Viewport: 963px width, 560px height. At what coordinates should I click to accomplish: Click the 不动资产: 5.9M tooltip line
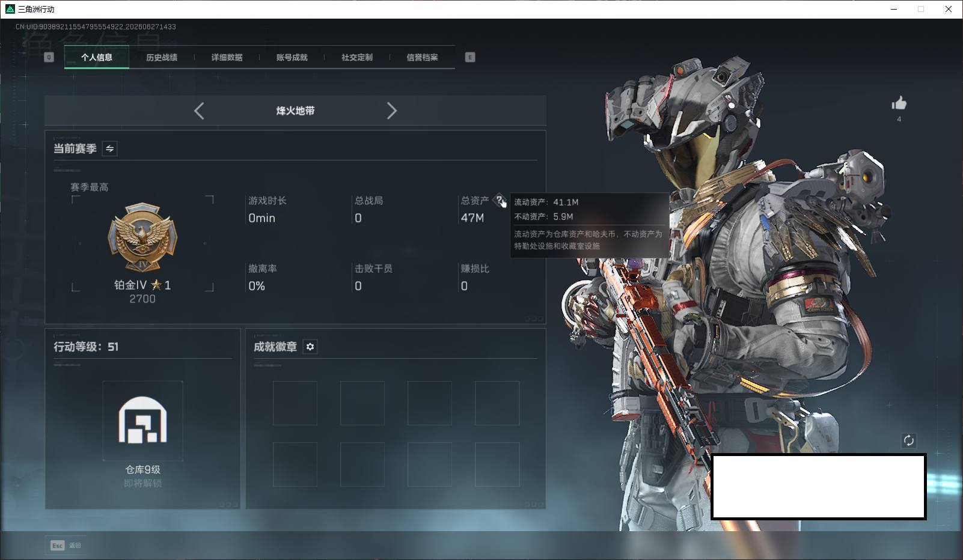(543, 216)
